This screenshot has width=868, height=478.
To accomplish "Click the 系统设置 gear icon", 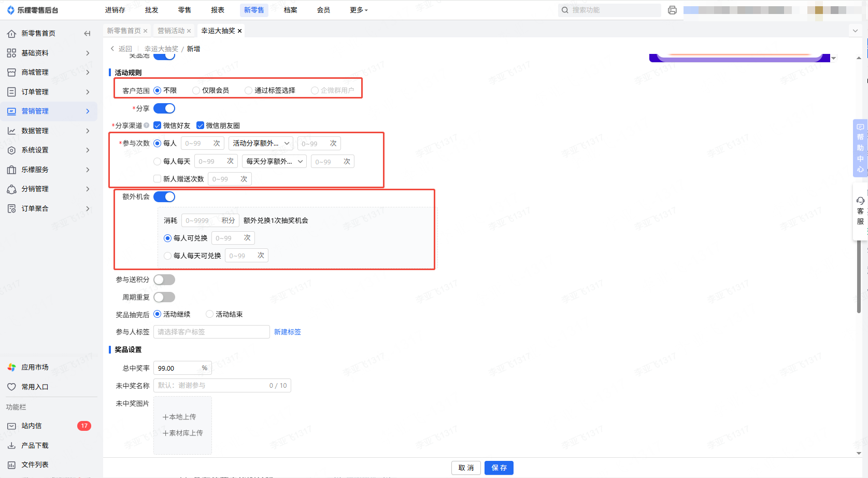I will [11, 150].
